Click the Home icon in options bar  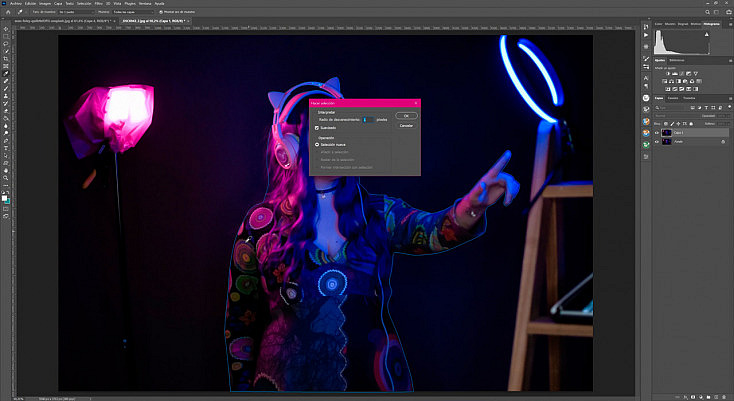[x=8, y=12]
